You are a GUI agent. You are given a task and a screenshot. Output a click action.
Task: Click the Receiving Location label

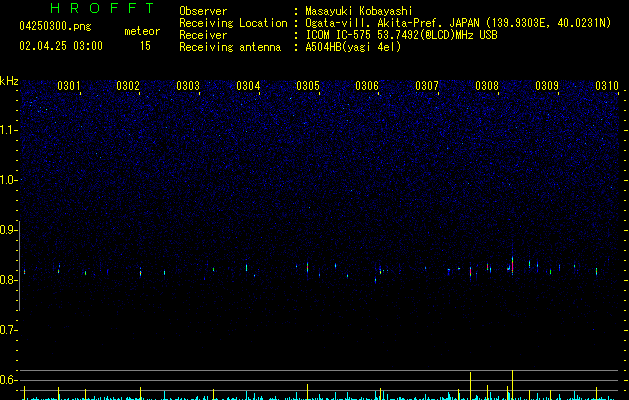coord(233,23)
